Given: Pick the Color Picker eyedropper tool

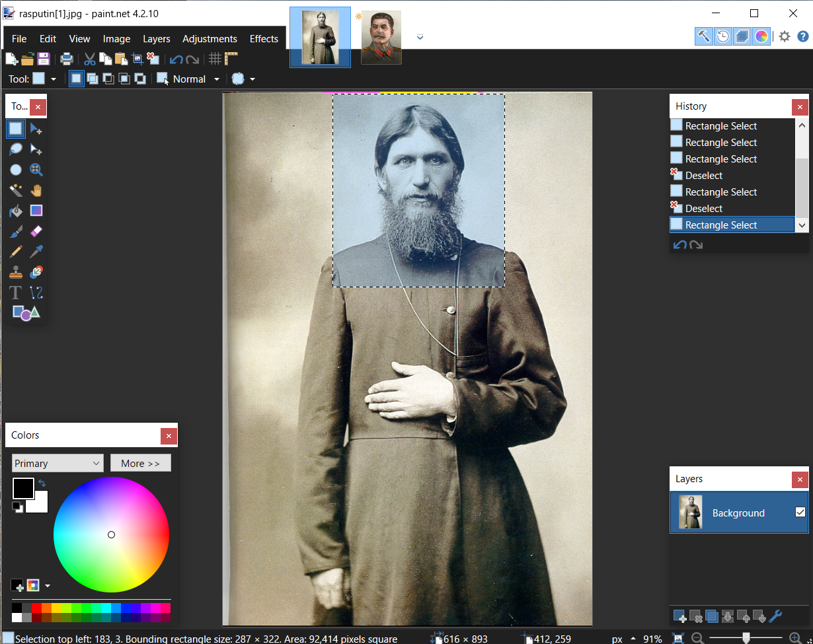Looking at the screenshot, I should pos(36,252).
